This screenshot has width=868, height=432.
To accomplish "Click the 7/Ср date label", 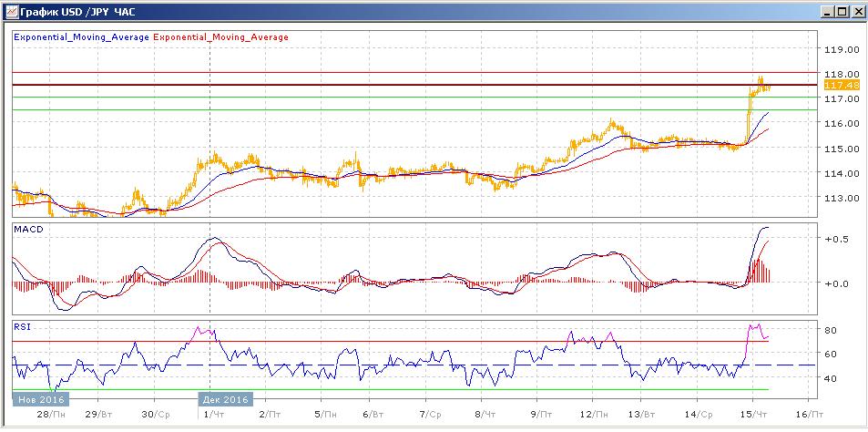I will [x=430, y=414].
